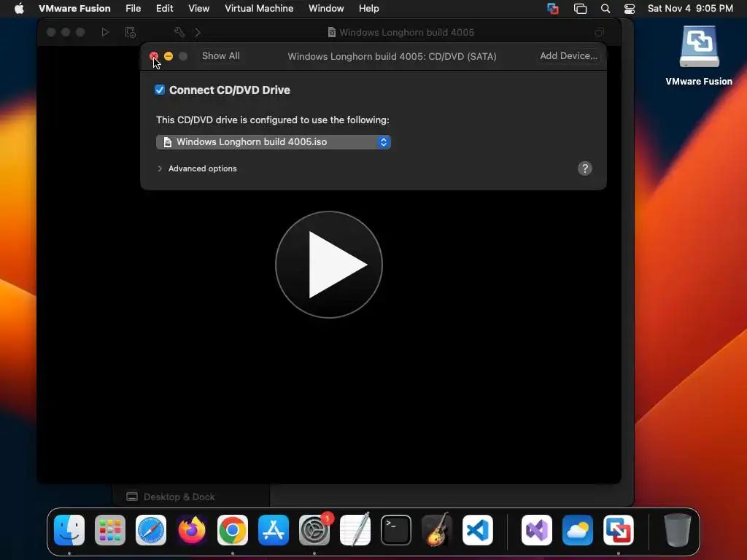Select the VMware Fusion desktop drive icon
Screen dimensions: 747x560
coord(699,47)
